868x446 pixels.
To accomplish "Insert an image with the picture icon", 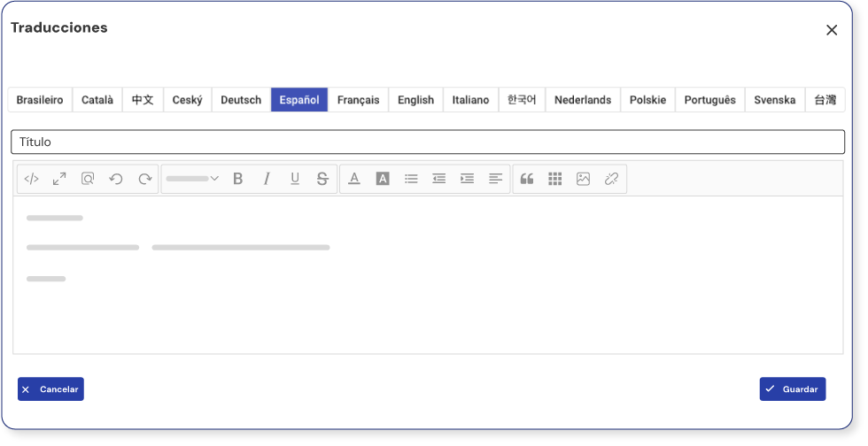I will (583, 179).
